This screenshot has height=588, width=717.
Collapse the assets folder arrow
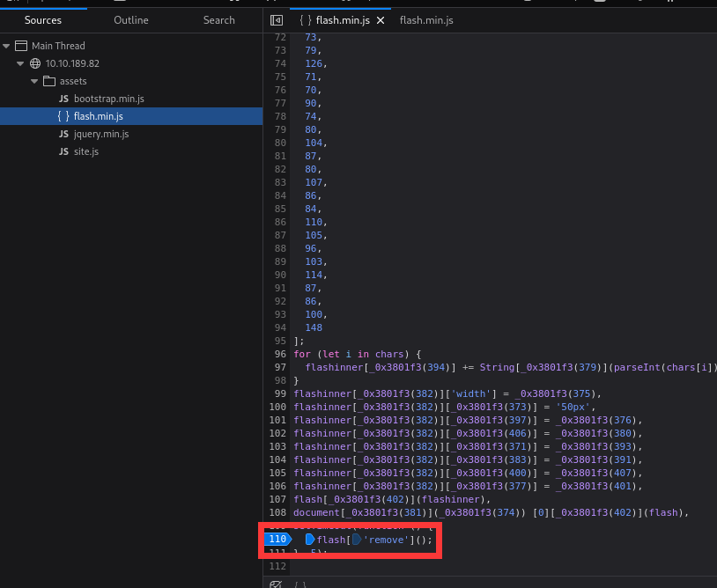click(34, 81)
